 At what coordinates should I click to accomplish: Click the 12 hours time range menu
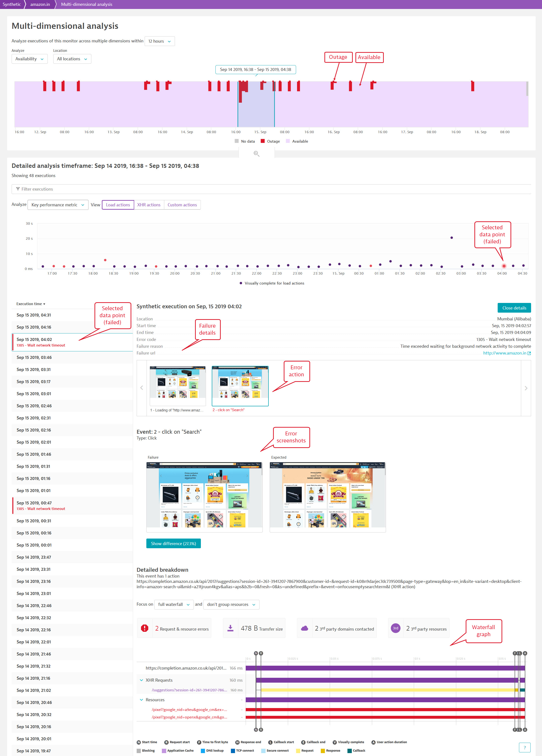coord(159,41)
